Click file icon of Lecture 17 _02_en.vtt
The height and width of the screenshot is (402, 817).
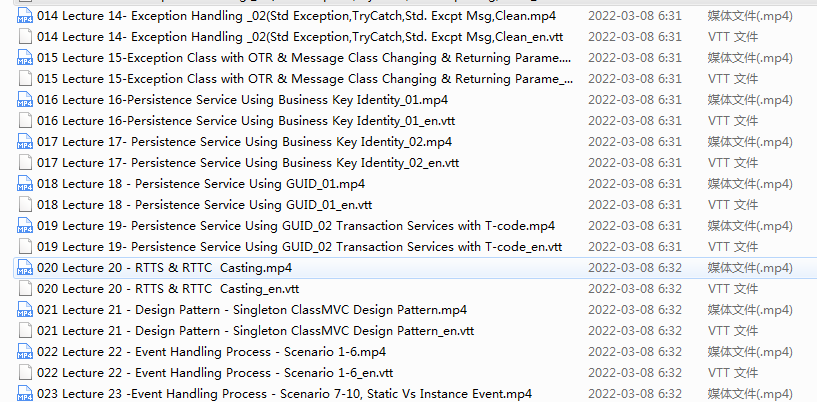(24, 162)
